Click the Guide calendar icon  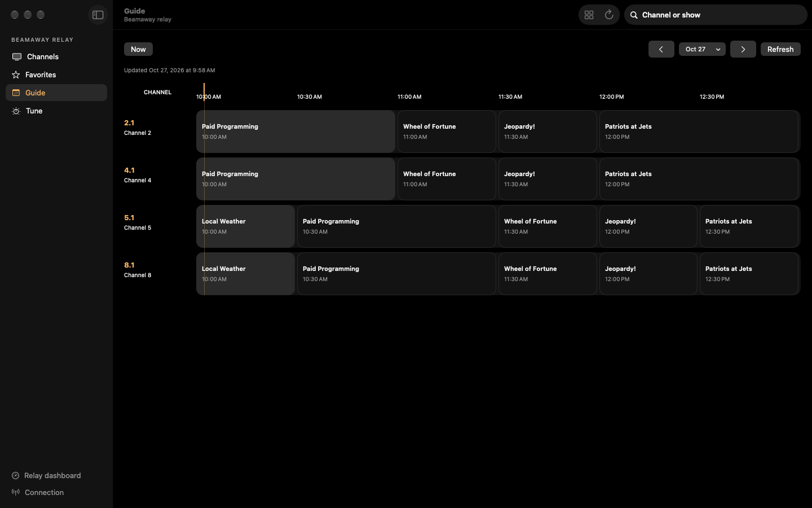[16, 93]
